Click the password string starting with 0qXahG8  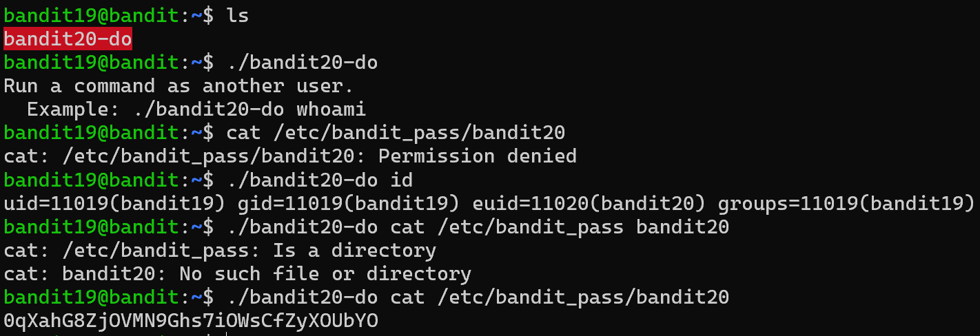(191, 320)
